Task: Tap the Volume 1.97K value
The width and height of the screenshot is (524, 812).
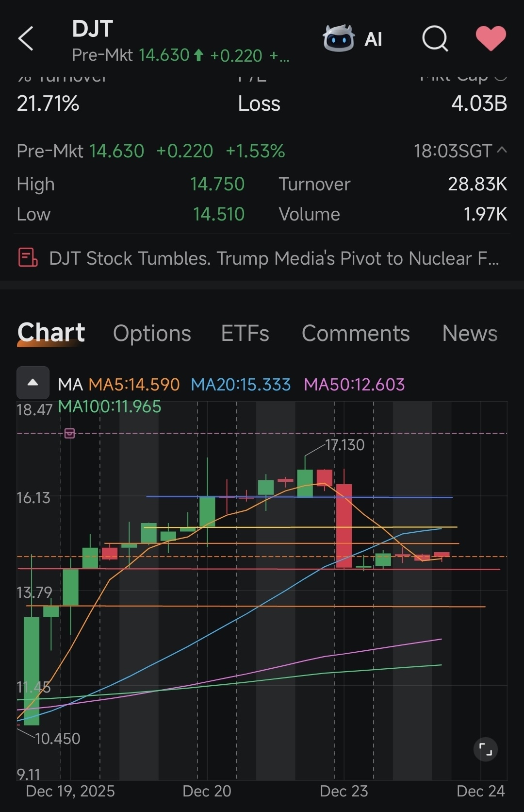Action: pyautogui.click(x=485, y=214)
